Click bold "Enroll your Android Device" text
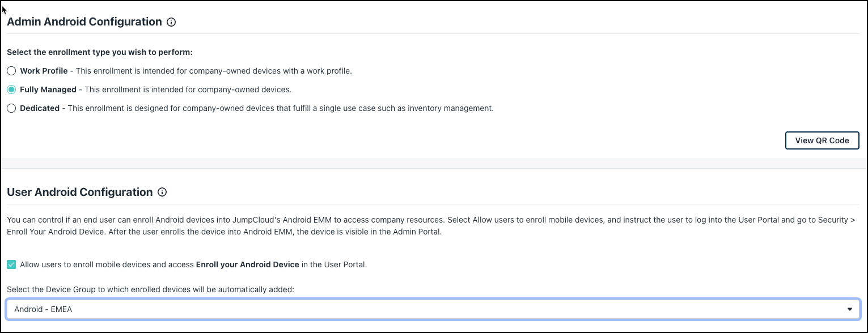The height and width of the screenshot is (333, 868). pyautogui.click(x=247, y=264)
